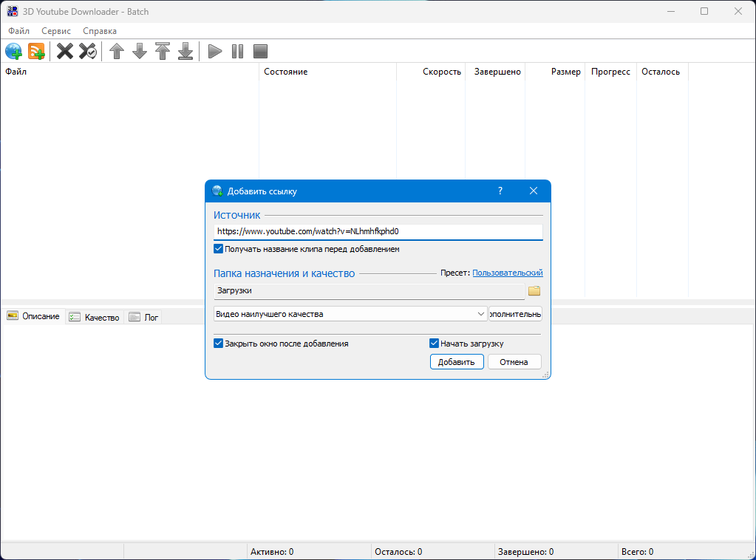Image resolution: width=756 pixels, height=560 pixels.
Task: Click the add RSS feed toolbar icon
Action: [x=37, y=51]
